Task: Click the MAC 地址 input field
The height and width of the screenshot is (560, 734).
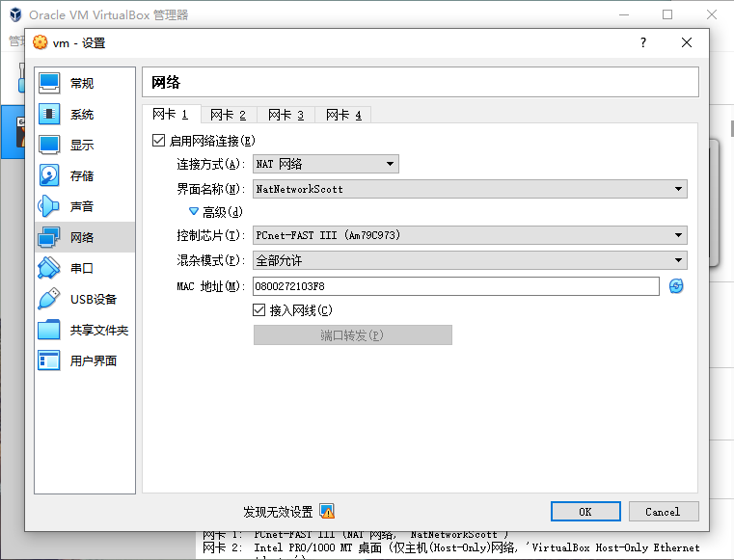Action: (x=456, y=286)
